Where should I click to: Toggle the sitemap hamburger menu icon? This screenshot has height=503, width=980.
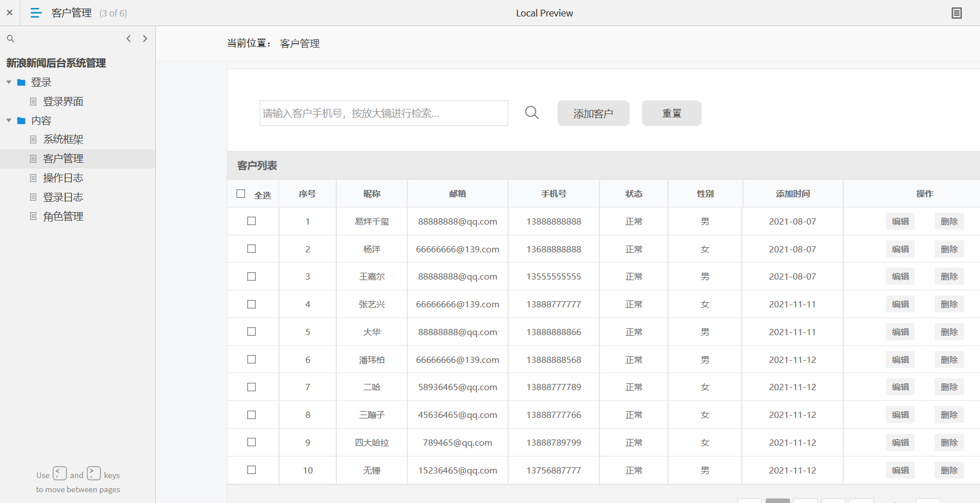pos(36,12)
